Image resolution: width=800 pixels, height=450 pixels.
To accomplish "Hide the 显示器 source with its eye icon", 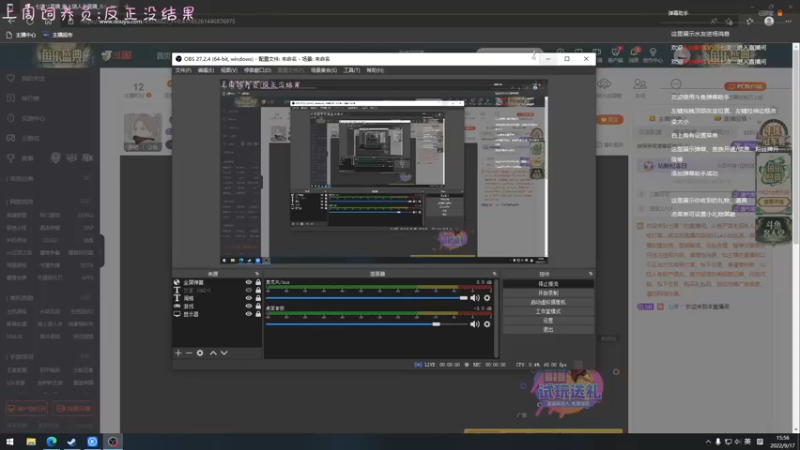I will tap(248, 314).
